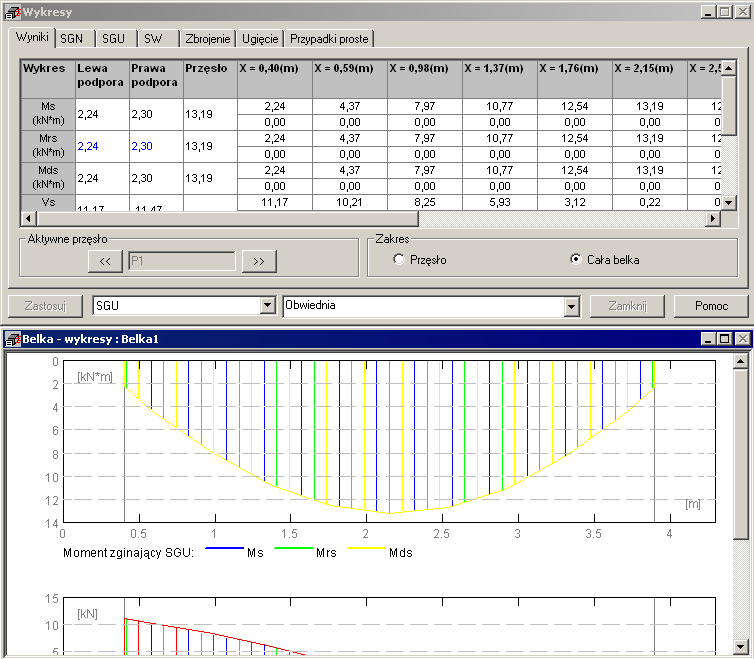Click chart pane scroll up arrow

coord(741,360)
